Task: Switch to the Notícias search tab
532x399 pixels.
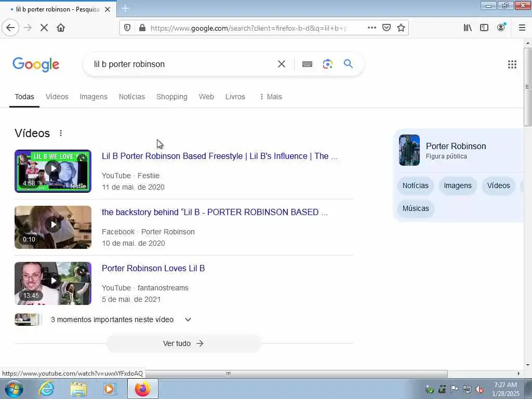Action: click(131, 97)
